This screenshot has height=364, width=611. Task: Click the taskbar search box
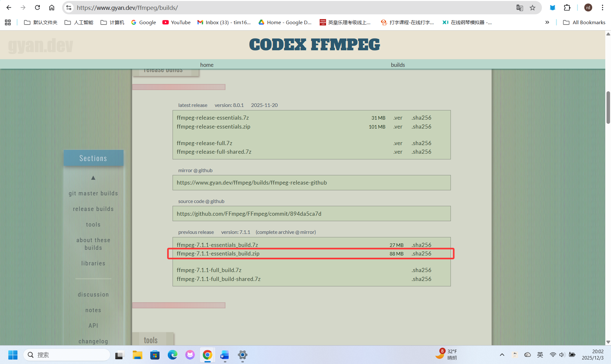67,355
